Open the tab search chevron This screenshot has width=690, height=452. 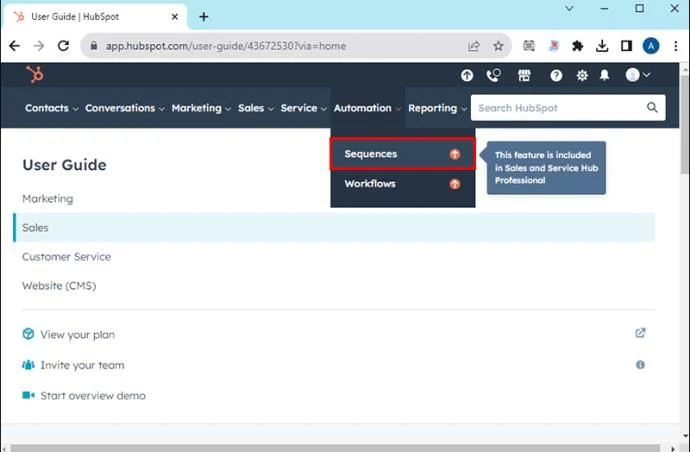tap(569, 8)
